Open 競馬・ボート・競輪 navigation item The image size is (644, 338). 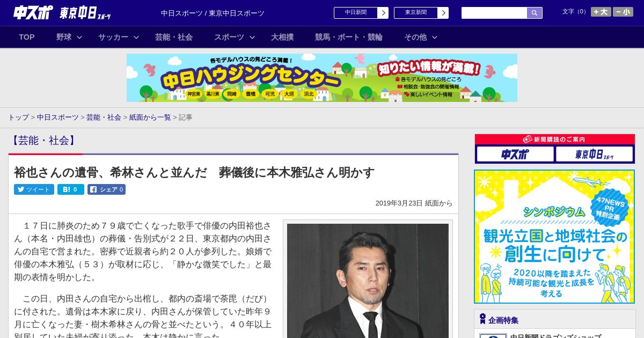tap(349, 37)
